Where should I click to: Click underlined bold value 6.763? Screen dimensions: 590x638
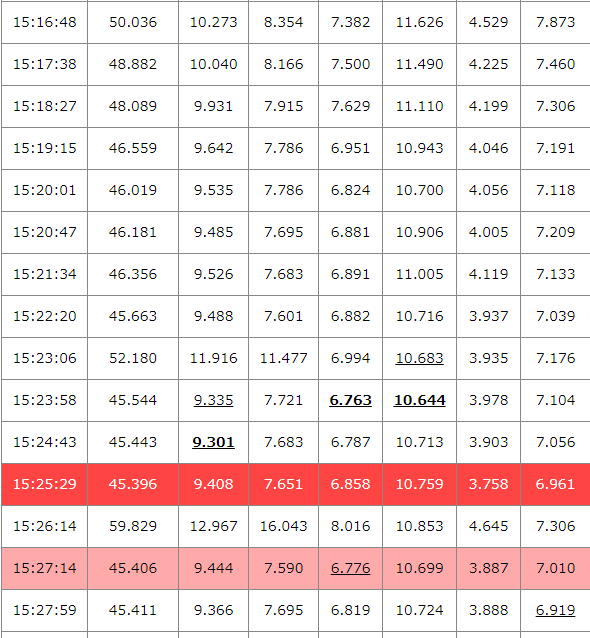pyautogui.click(x=350, y=400)
